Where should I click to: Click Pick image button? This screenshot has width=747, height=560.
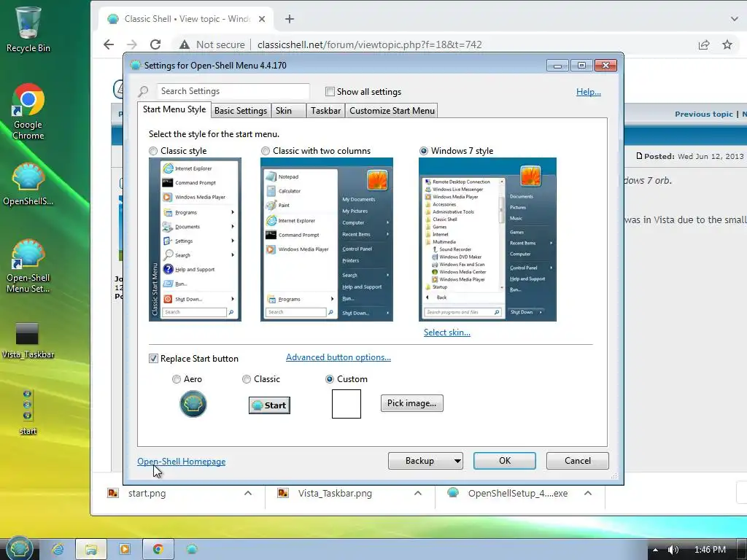[411, 403]
